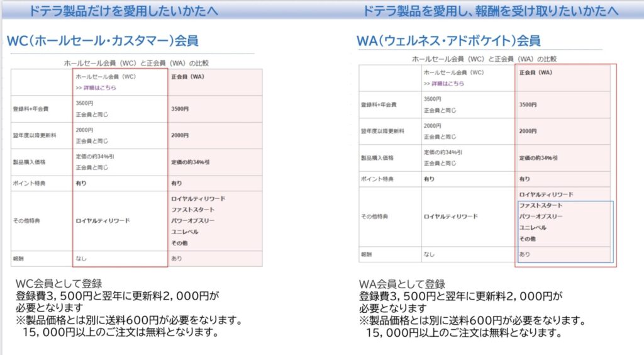Click the WA会員として登録 text
Viewport: 644px width, 355px height.
[402, 284]
